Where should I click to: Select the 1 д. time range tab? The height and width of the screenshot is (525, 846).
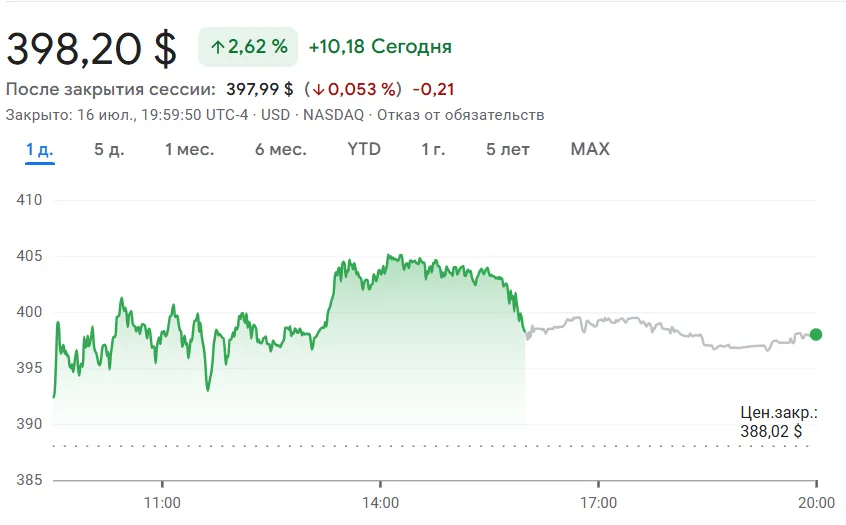click(x=39, y=150)
